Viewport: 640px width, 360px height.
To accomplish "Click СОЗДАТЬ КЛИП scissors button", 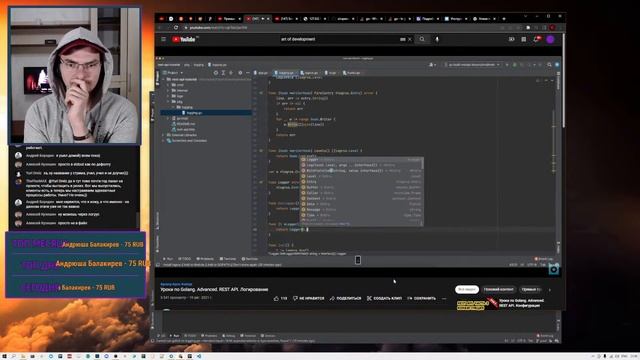I will pyautogui.click(x=384, y=298).
